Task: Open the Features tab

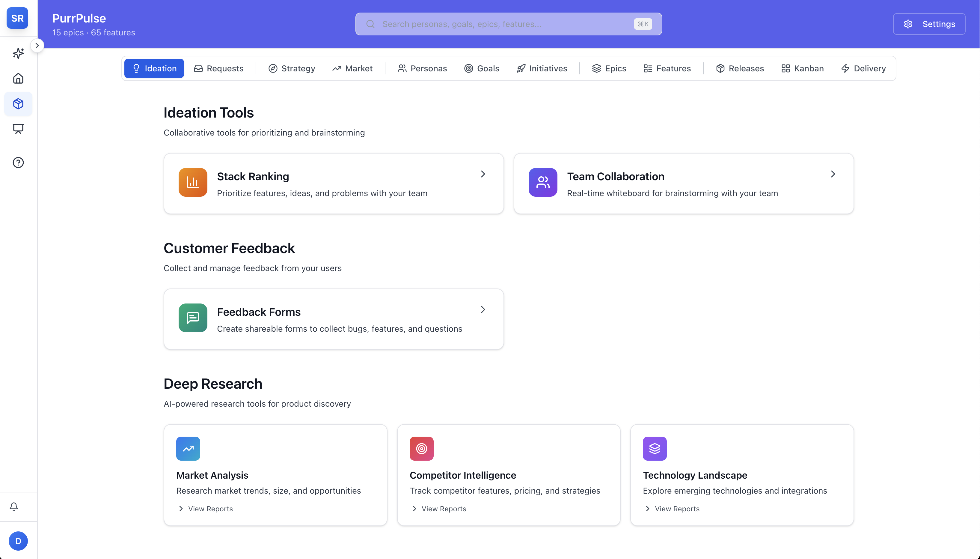Action: [x=667, y=68]
